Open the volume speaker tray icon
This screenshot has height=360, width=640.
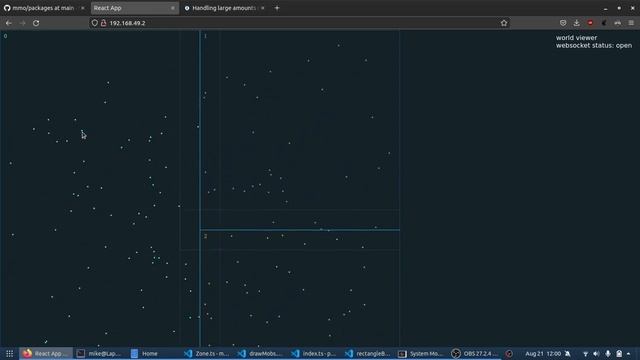pos(596,354)
